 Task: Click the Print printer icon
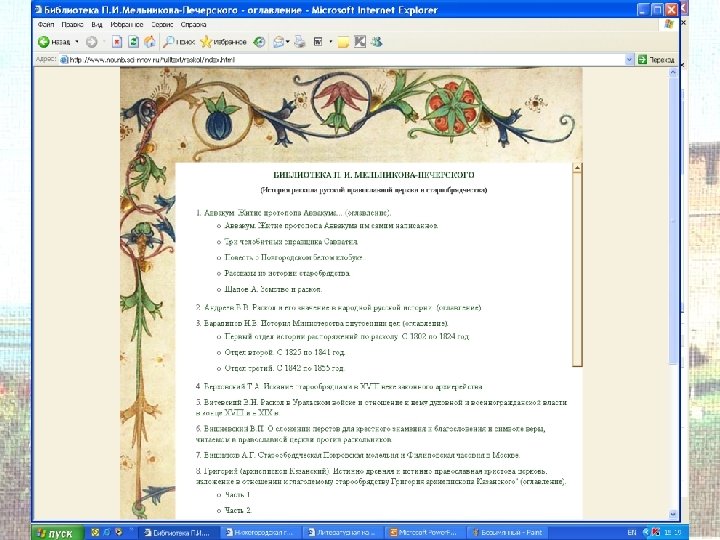(x=299, y=42)
